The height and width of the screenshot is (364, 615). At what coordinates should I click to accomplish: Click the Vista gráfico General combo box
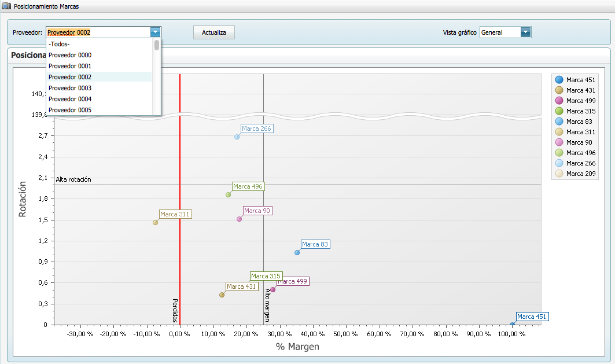499,32
